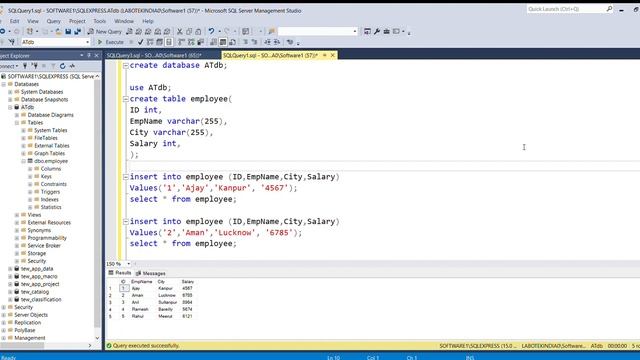Click 'Query executed successfully' status text
Viewport: 640px width, 360px height.
click(146, 346)
